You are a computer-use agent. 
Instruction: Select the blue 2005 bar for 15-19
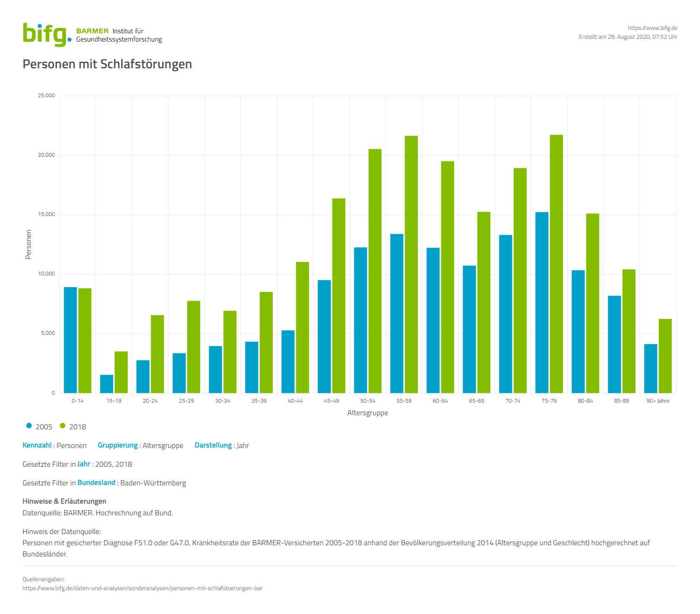click(x=107, y=384)
